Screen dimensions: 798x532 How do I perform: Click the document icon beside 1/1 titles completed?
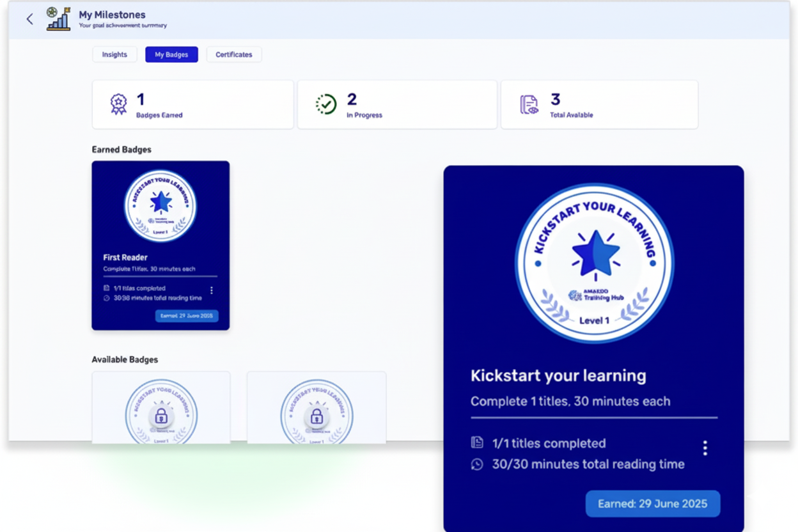point(477,443)
